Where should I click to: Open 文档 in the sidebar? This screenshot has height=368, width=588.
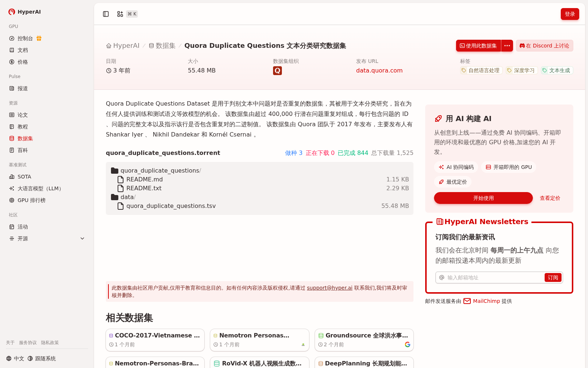pyautogui.click(x=47, y=50)
